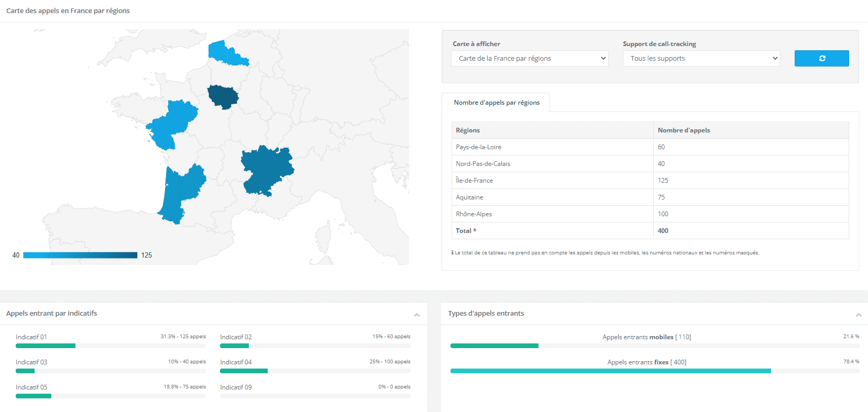Click the 'Indicatif 09' label

tap(236, 387)
